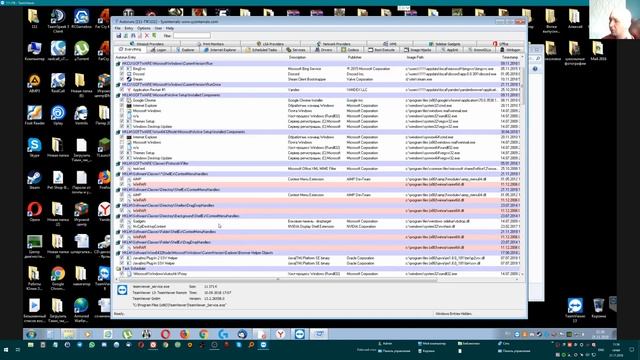The height and width of the screenshot is (360, 640).
Task: Select the Steam row in the Run key
Action: tap(317, 79)
